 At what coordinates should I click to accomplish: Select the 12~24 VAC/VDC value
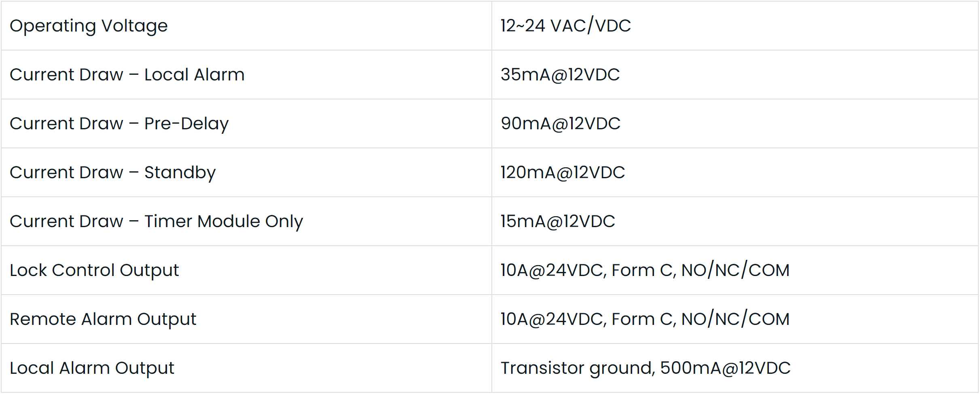coord(565,26)
